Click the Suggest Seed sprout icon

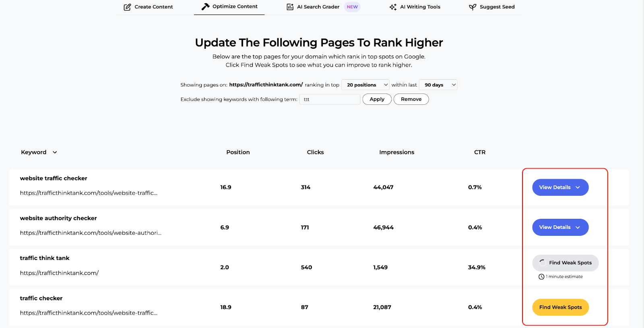[473, 7]
